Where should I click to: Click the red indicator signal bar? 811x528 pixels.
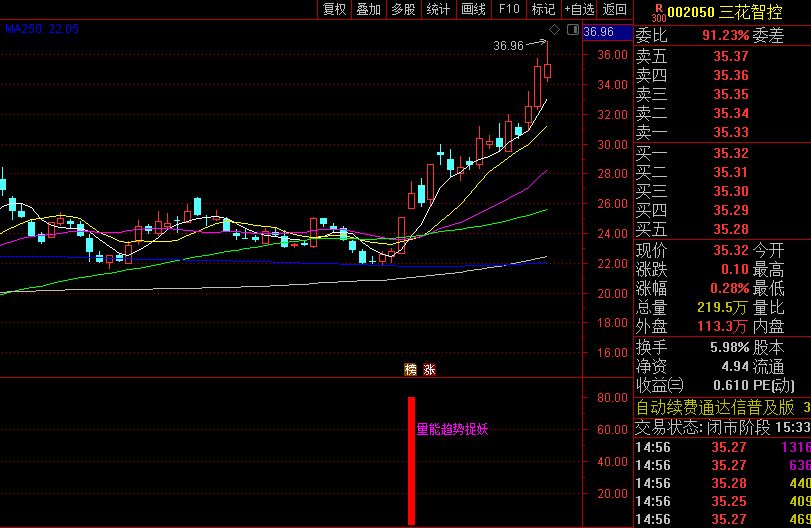tap(412, 461)
